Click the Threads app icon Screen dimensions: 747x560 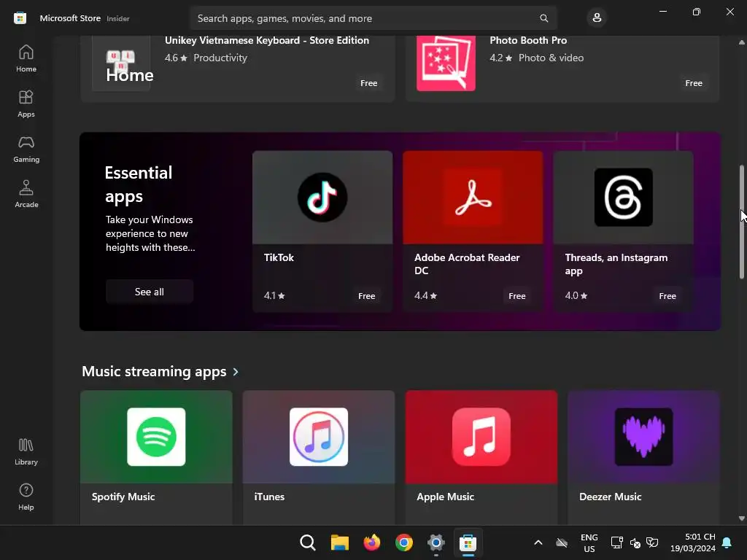click(x=623, y=197)
